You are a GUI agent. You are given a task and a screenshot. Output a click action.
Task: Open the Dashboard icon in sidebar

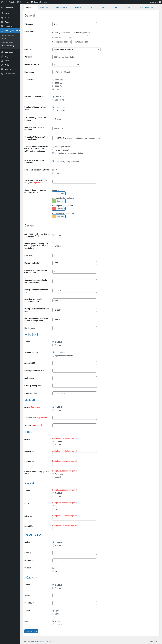2,8
